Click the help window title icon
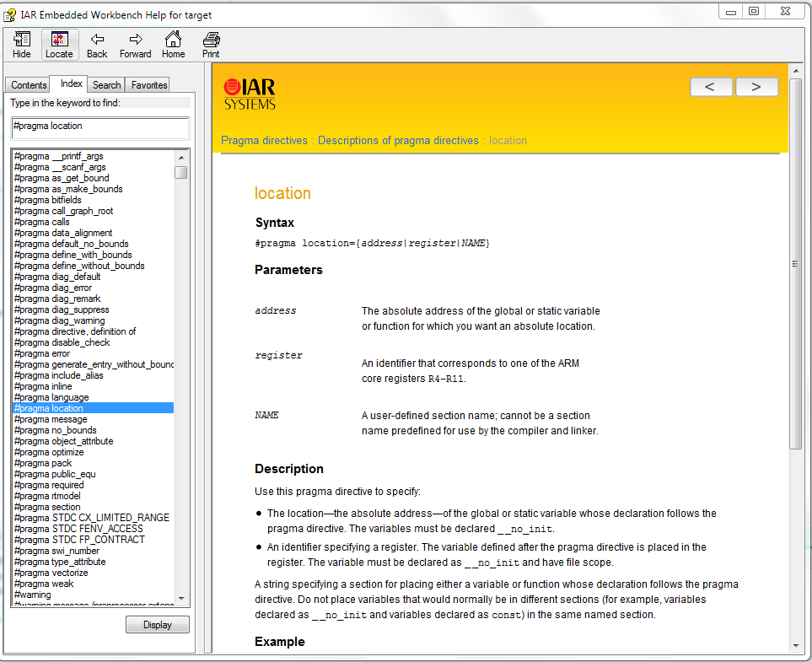Image resolution: width=812 pixels, height=662 pixels. (x=9, y=15)
